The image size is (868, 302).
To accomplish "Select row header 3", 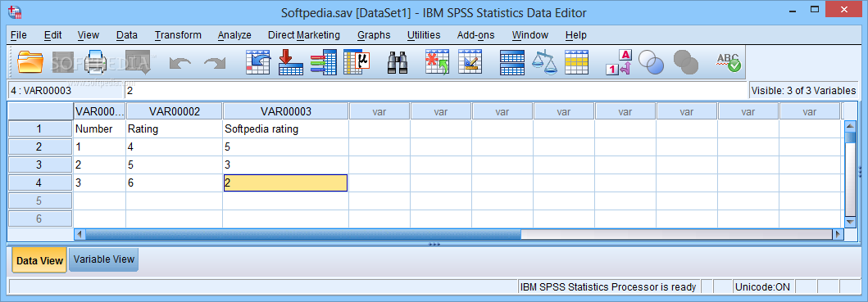I will pos(39,165).
